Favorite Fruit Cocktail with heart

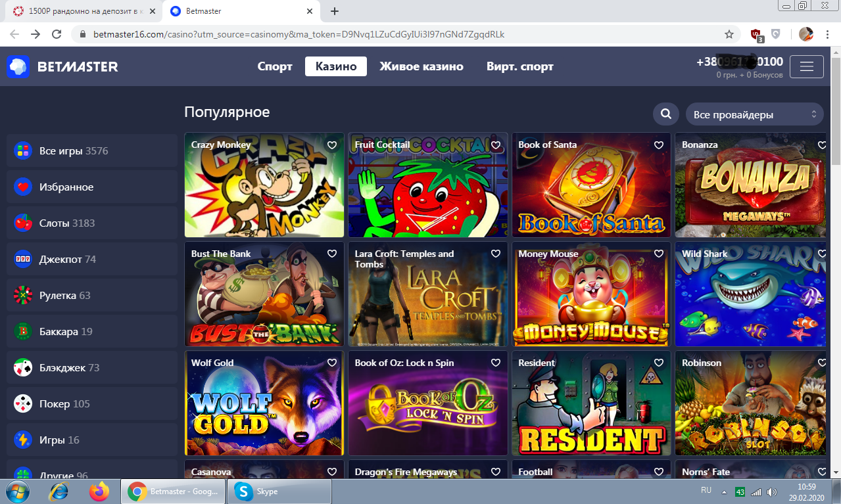496,145
